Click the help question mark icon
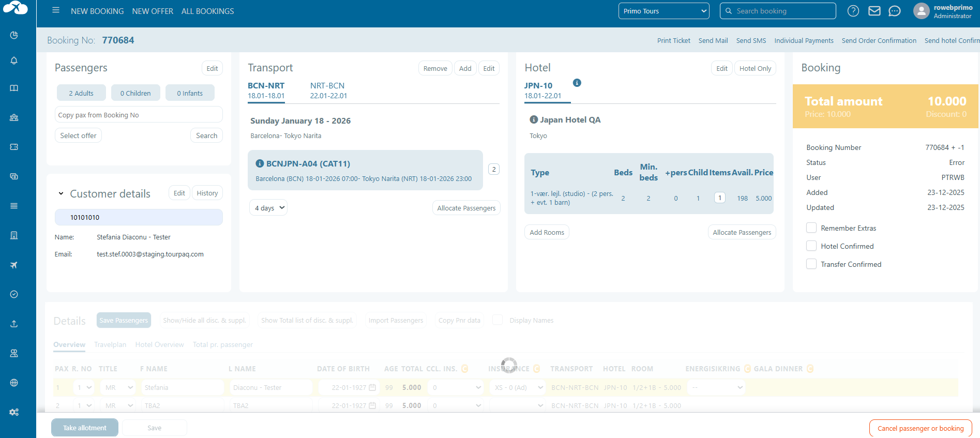This screenshot has width=980, height=438. coord(853,11)
